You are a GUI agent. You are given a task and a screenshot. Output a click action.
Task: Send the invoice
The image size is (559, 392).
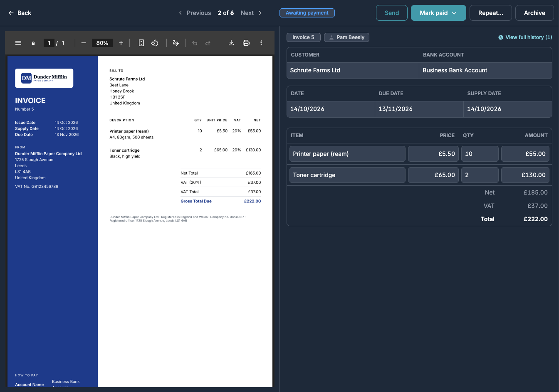(392, 13)
